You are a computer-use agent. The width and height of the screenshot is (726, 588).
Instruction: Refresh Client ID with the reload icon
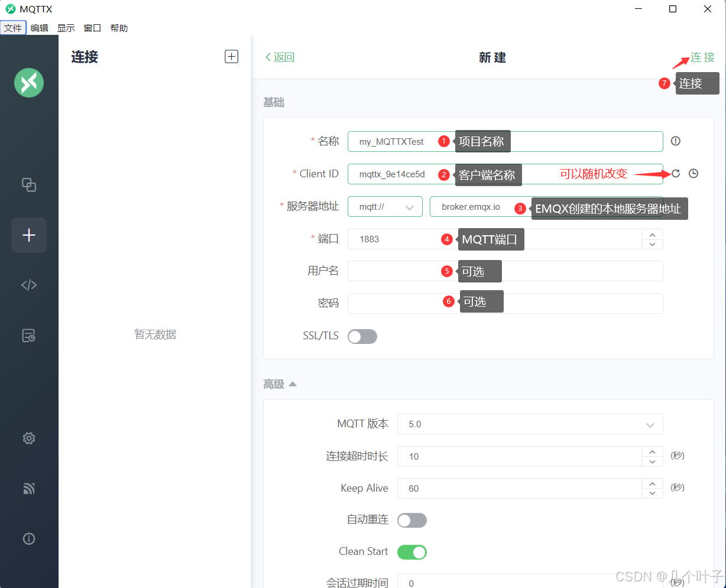(x=676, y=173)
